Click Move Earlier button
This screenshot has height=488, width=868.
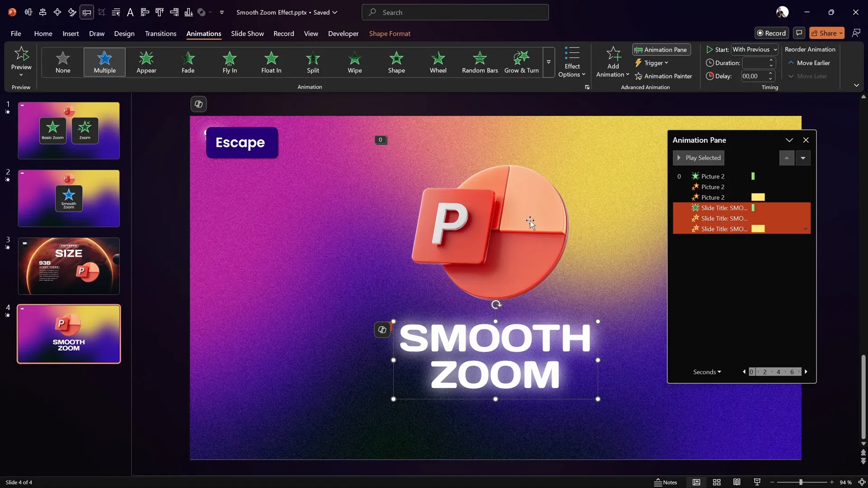coord(809,63)
